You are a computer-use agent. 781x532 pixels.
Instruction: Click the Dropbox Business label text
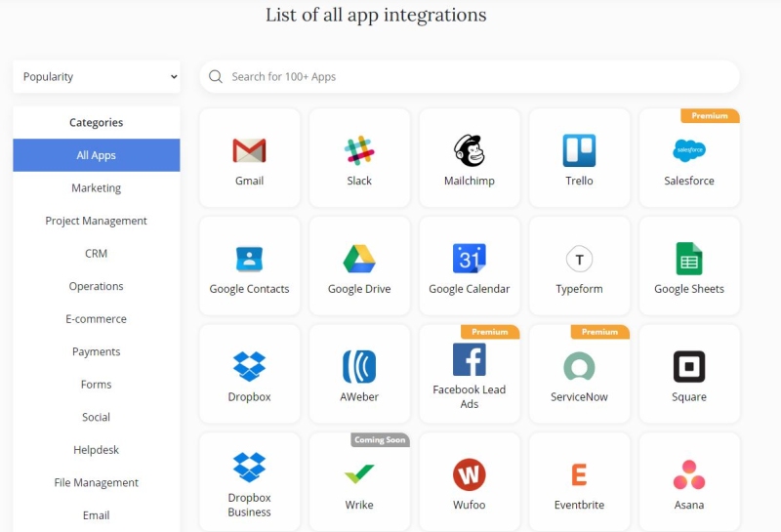pyautogui.click(x=250, y=505)
